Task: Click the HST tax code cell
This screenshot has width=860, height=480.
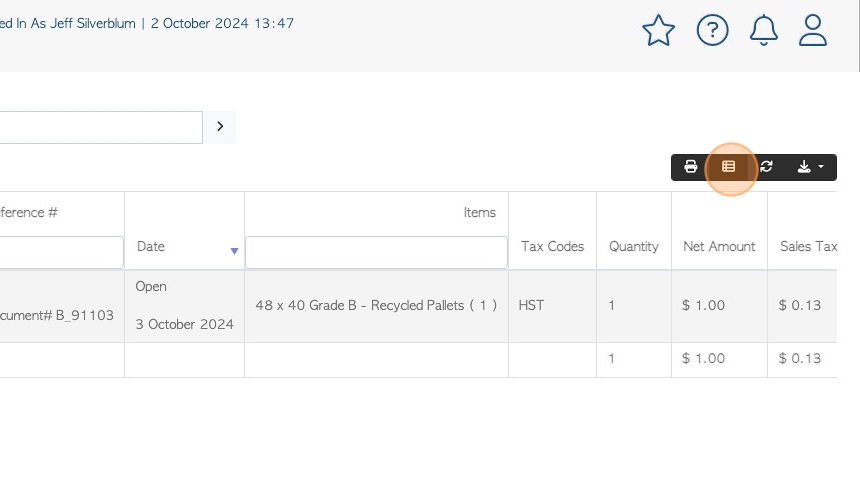Action: pyautogui.click(x=531, y=306)
